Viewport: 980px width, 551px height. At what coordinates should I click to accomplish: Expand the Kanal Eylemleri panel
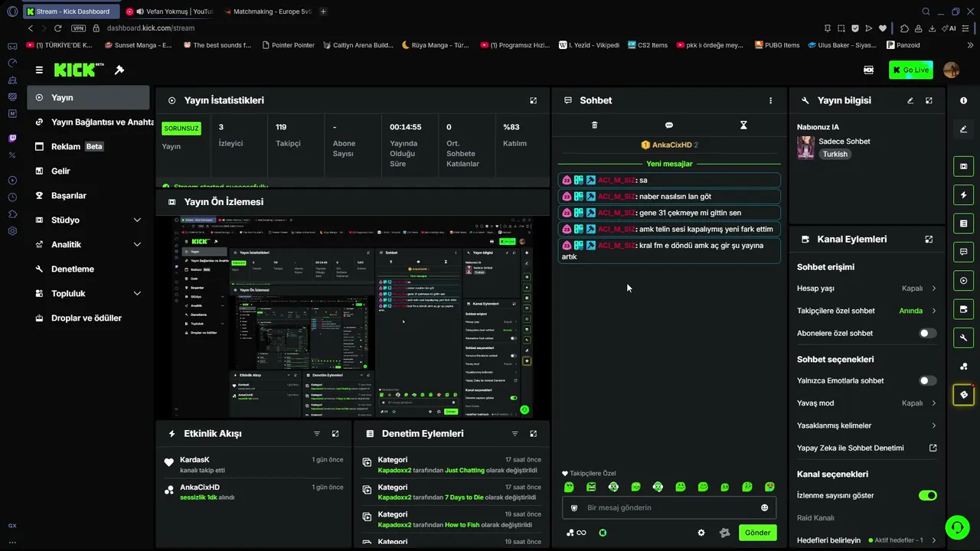coord(929,239)
